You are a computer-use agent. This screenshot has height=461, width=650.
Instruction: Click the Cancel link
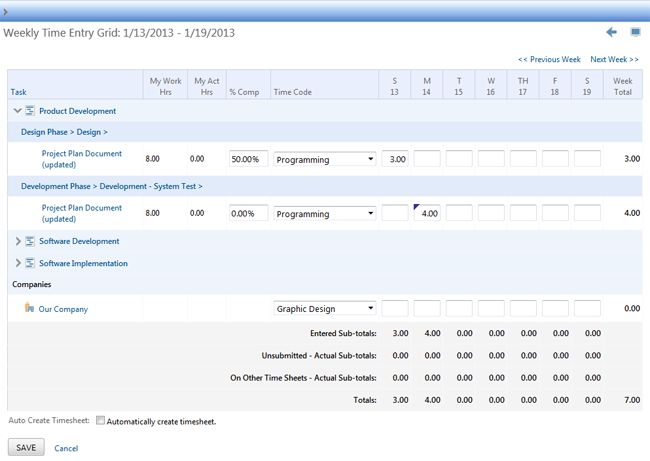66,448
